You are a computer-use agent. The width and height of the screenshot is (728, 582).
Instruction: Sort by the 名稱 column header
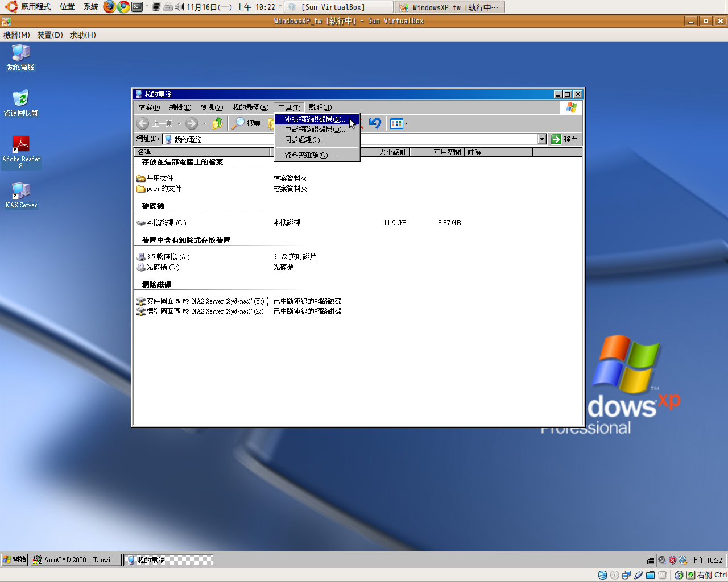(x=202, y=152)
